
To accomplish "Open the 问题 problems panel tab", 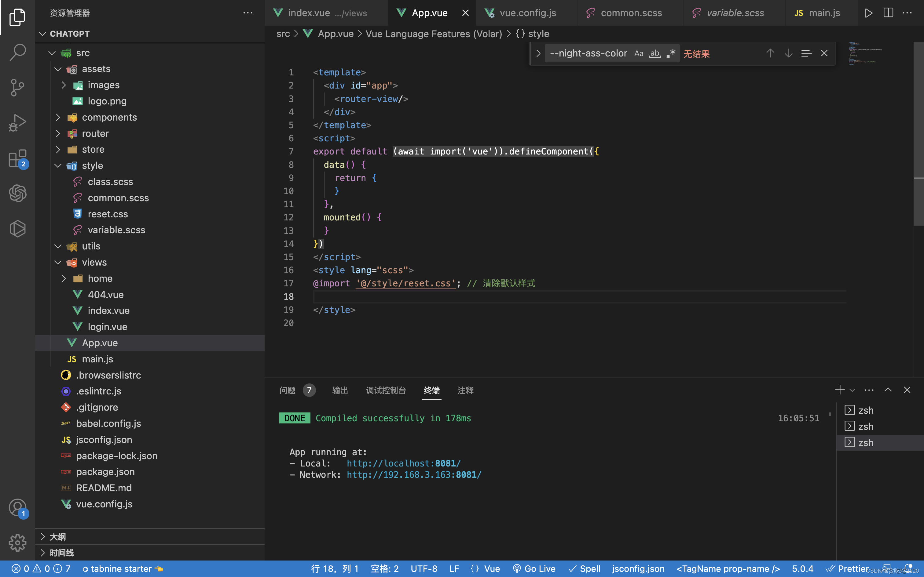I will (x=288, y=390).
